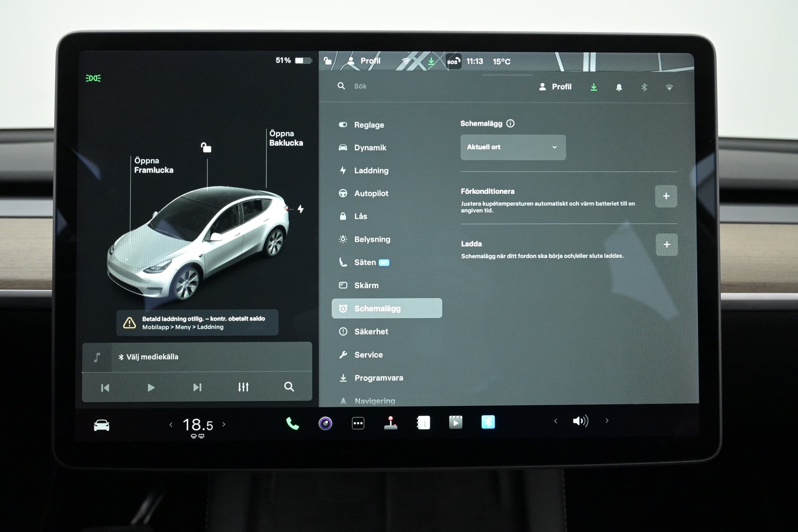Click the notification bell icon
The height and width of the screenshot is (532, 798).
point(619,87)
